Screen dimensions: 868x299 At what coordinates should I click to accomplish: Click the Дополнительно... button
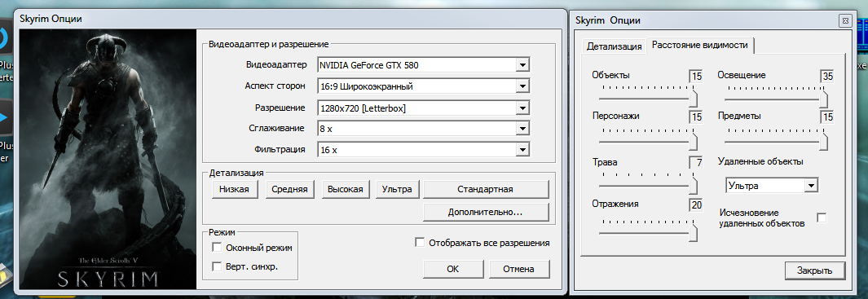(486, 212)
